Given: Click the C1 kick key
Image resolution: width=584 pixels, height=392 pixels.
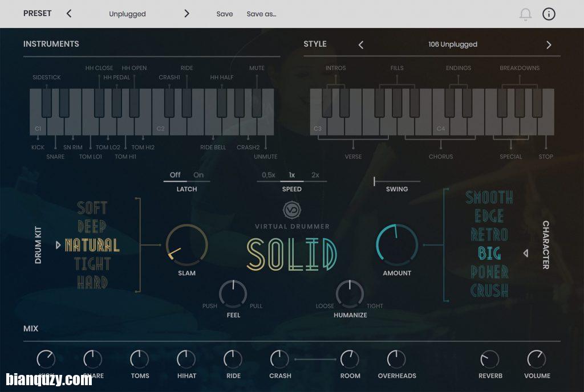Looking at the screenshot, I should pyautogui.click(x=38, y=126).
